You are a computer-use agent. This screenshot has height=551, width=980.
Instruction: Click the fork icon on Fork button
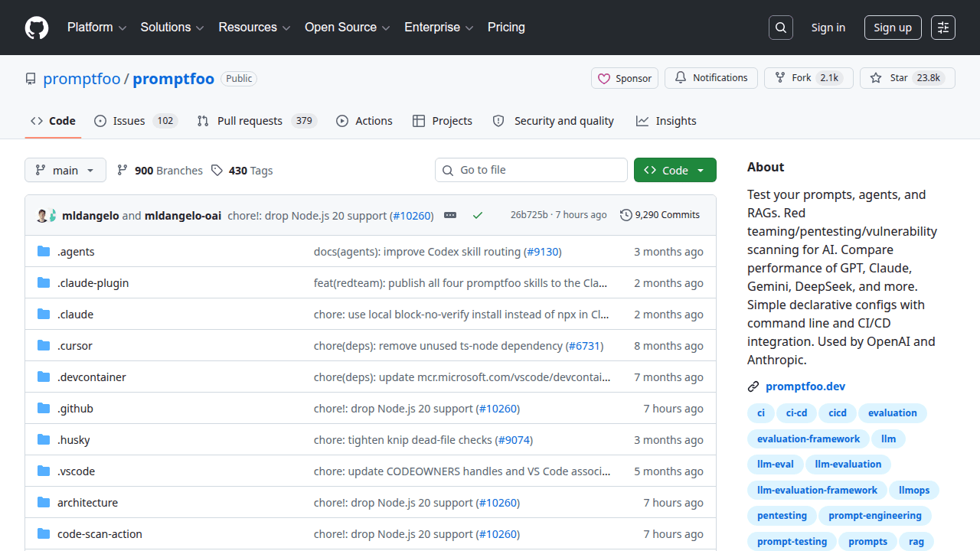780,78
